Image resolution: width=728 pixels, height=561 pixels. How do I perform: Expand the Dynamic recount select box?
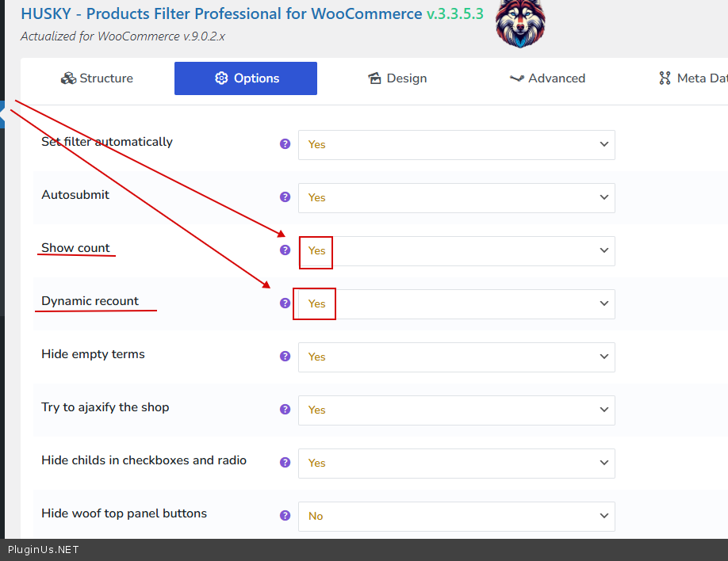point(456,304)
